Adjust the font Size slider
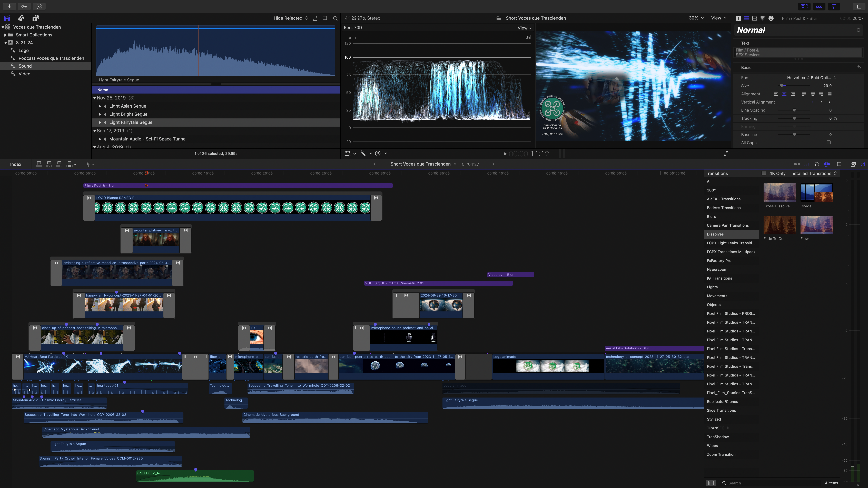The height and width of the screenshot is (488, 868). [782, 86]
